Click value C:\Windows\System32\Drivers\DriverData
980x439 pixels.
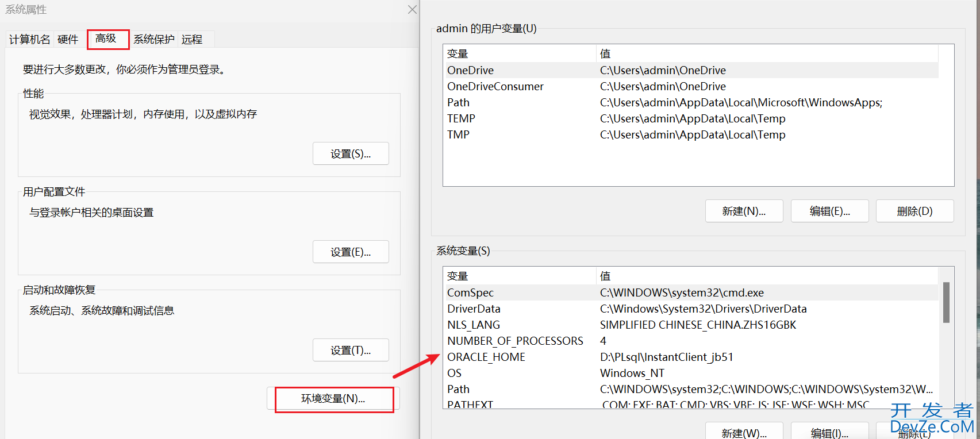click(x=704, y=309)
